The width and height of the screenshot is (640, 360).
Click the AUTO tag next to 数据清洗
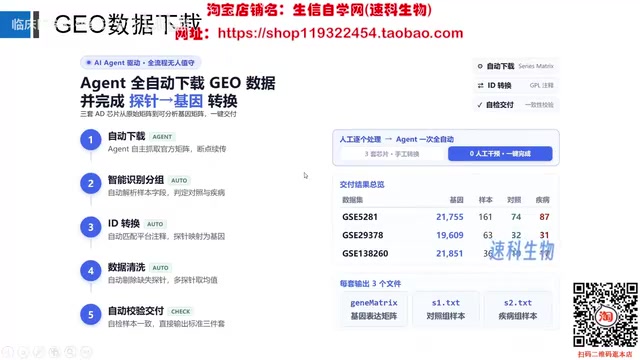pos(160,268)
